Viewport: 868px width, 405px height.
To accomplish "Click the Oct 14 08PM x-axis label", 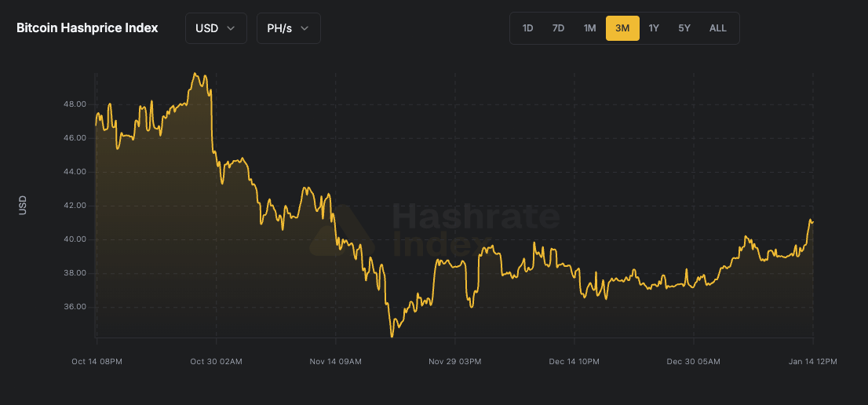I will (97, 361).
